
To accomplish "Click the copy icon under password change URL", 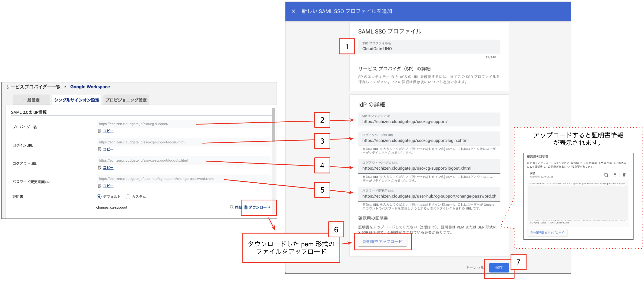I will (100, 186).
